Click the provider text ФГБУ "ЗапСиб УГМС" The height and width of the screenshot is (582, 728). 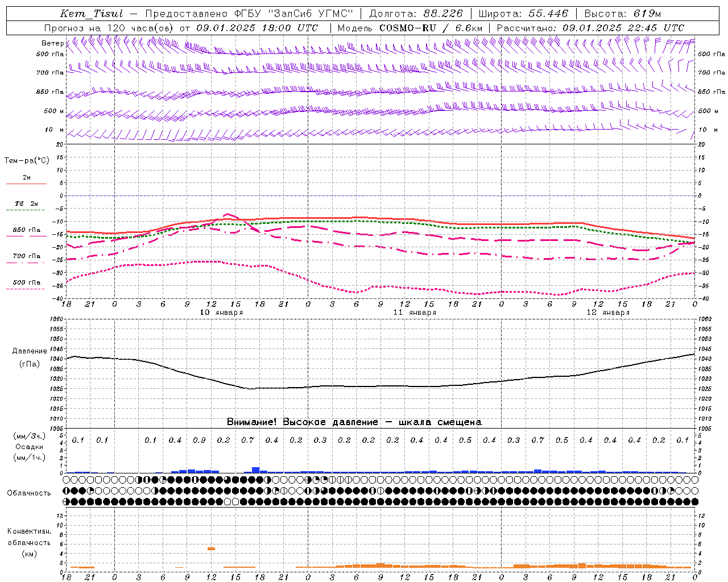coord(294,14)
